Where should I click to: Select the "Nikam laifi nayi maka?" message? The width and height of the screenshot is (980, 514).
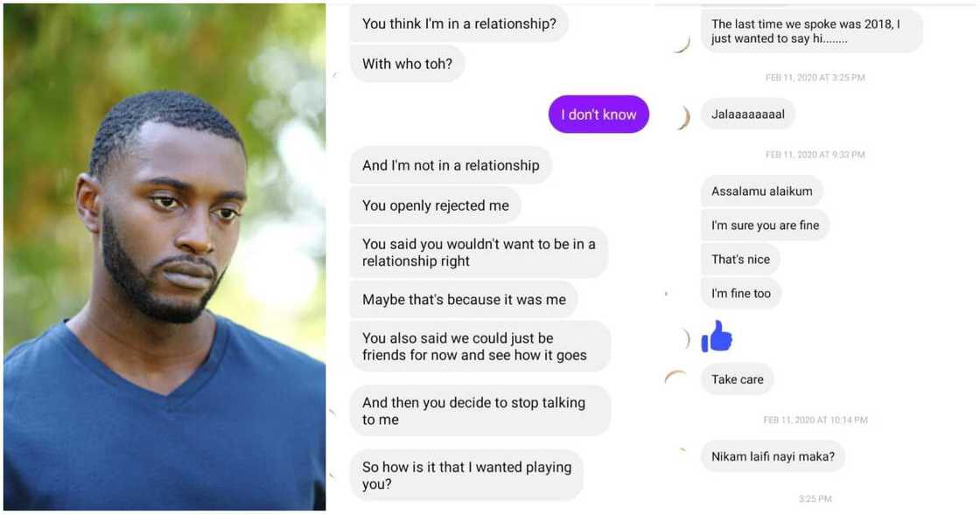coord(773,456)
